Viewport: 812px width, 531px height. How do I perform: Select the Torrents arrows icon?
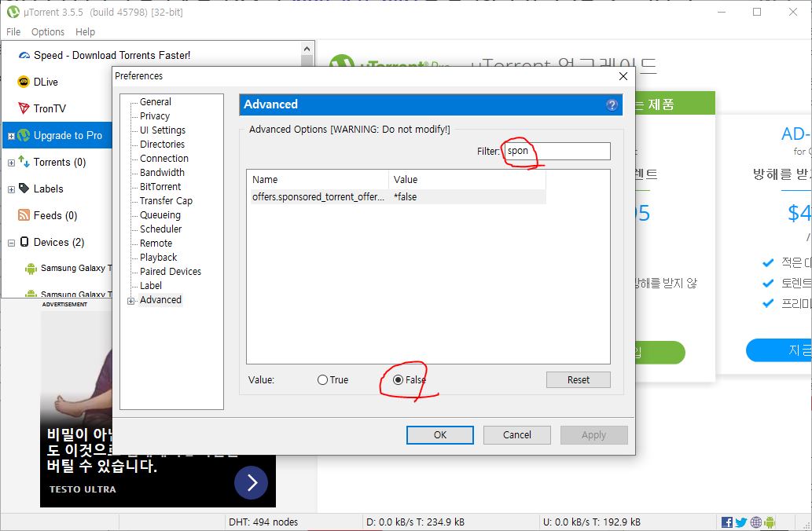(x=24, y=162)
